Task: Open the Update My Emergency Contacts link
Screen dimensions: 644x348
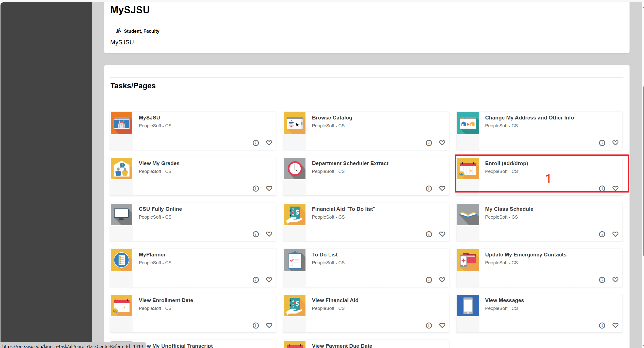Action: [526, 255]
